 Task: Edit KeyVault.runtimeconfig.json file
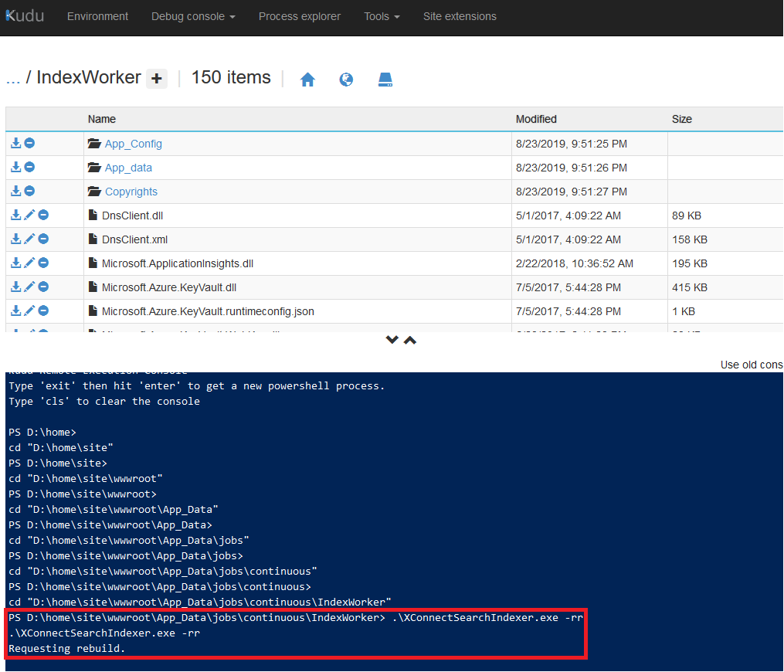[x=29, y=311]
